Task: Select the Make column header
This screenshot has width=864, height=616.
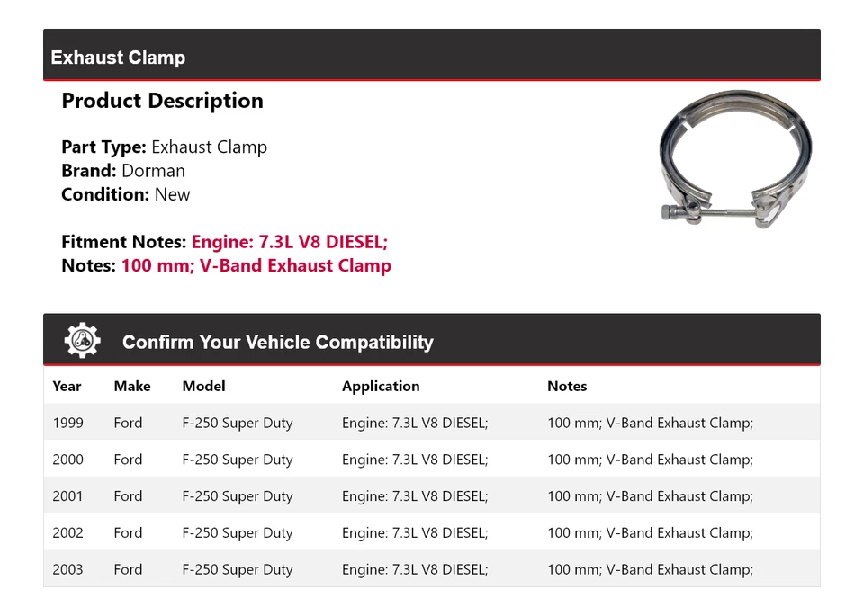Action: [132, 386]
